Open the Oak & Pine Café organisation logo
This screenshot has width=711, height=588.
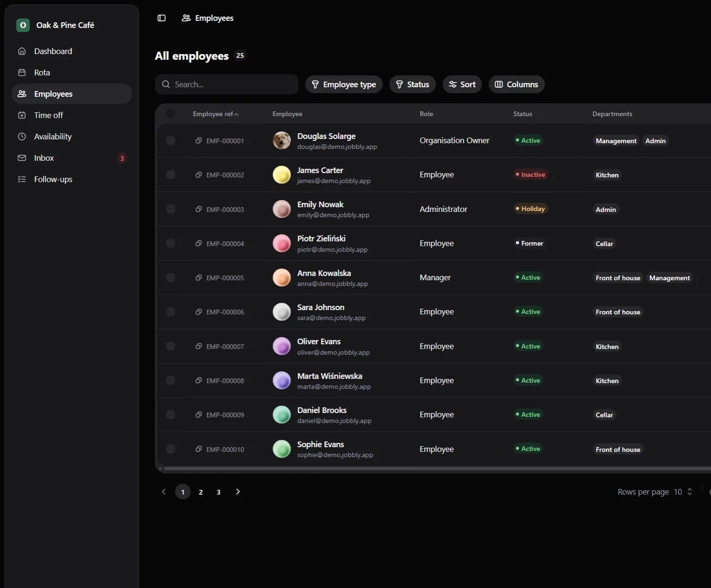tap(23, 25)
